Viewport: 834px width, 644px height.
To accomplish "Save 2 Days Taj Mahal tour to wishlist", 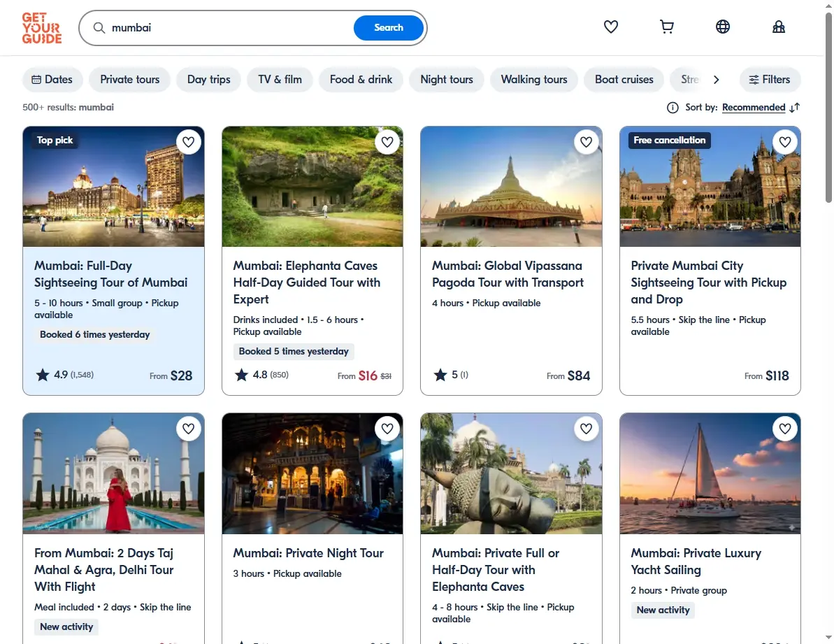I will point(188,429).
